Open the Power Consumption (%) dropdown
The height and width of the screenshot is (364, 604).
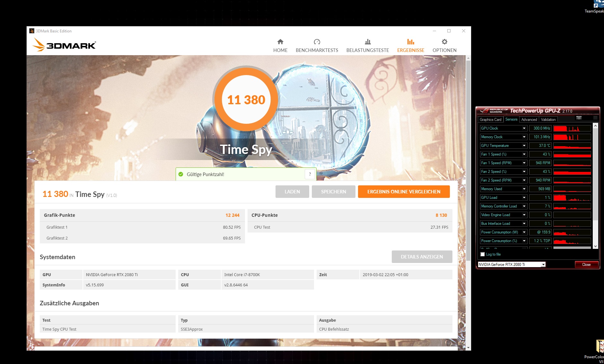(x=524, y=241)
